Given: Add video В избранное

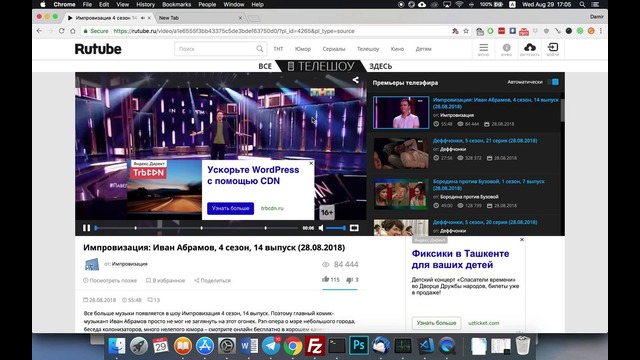Looking at the screenshot, I should pyautogui.click(x=165, y=280).
